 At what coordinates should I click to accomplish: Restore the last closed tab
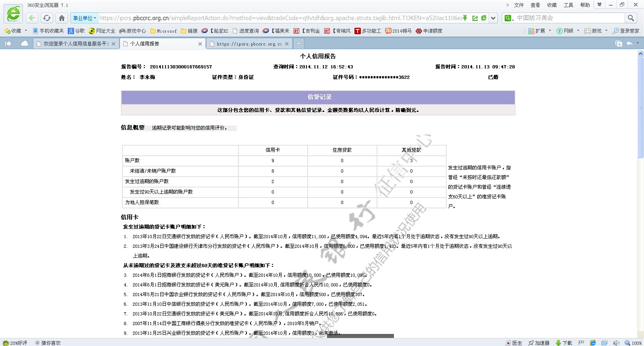(x=630, y=43)
